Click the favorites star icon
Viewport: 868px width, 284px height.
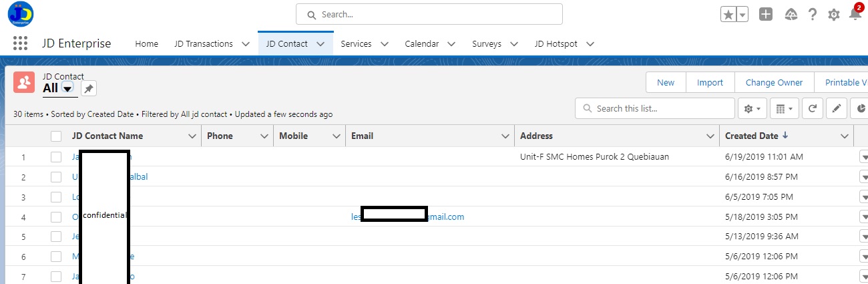(728, 15)
